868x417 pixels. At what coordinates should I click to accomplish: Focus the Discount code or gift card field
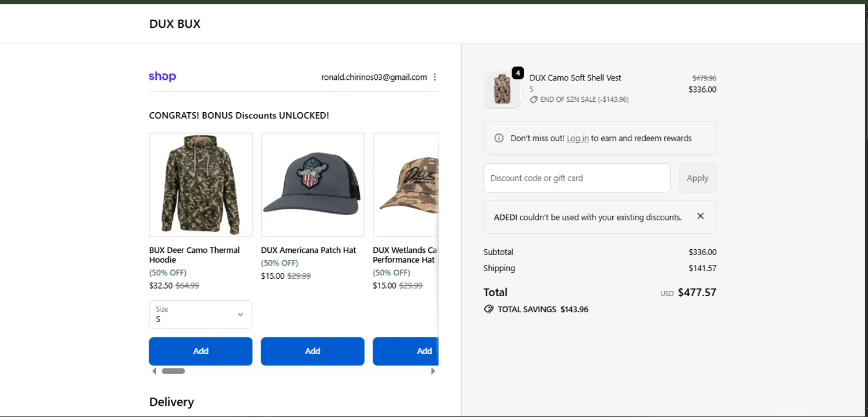[577, 178]
